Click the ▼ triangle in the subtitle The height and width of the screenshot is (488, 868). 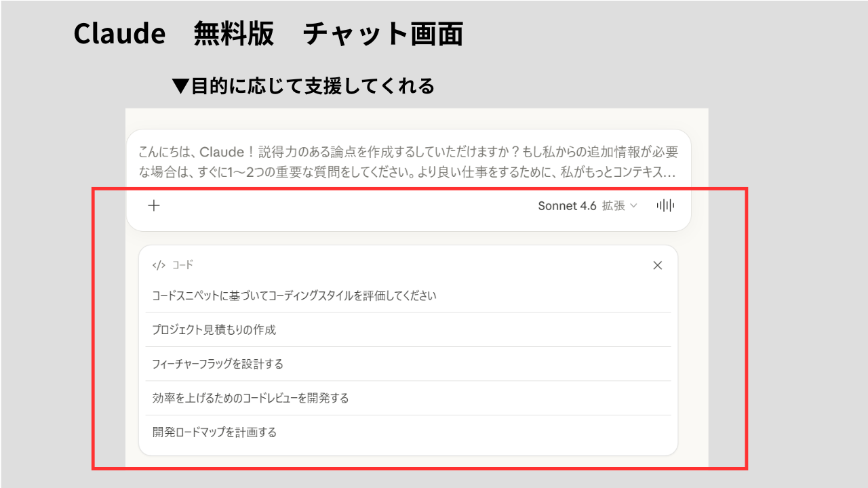(x=180, y=86)
